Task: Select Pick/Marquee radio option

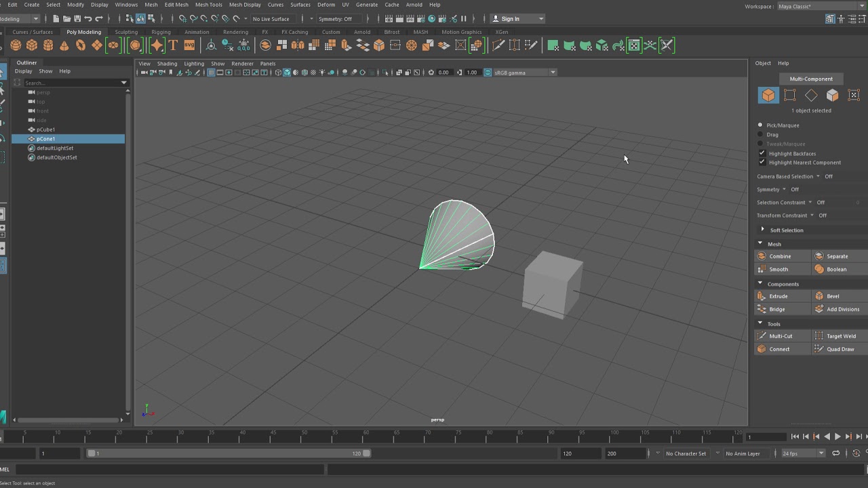Action: coord(760,125)
